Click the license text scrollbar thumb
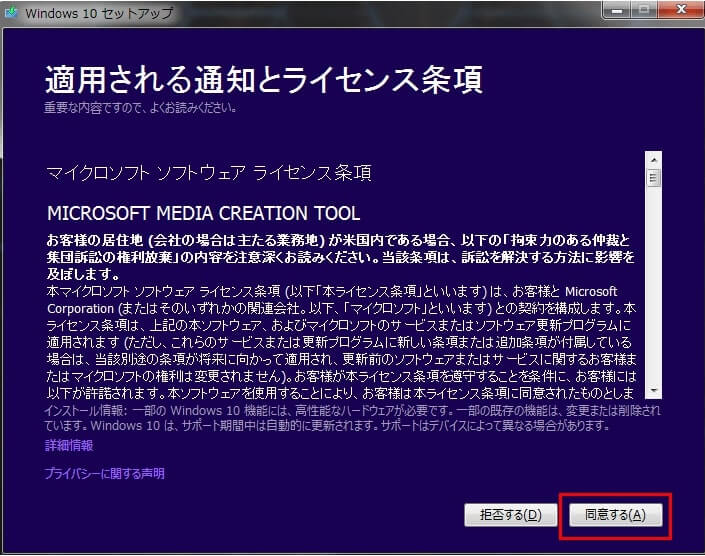Screen dimensions: 705x556 click(654, 178)
